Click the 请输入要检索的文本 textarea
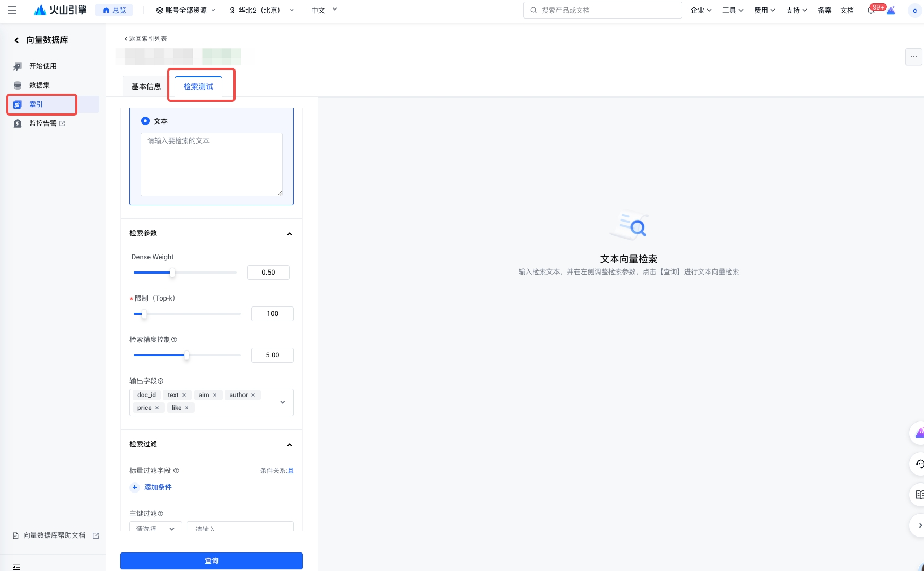 coord(212,164)
